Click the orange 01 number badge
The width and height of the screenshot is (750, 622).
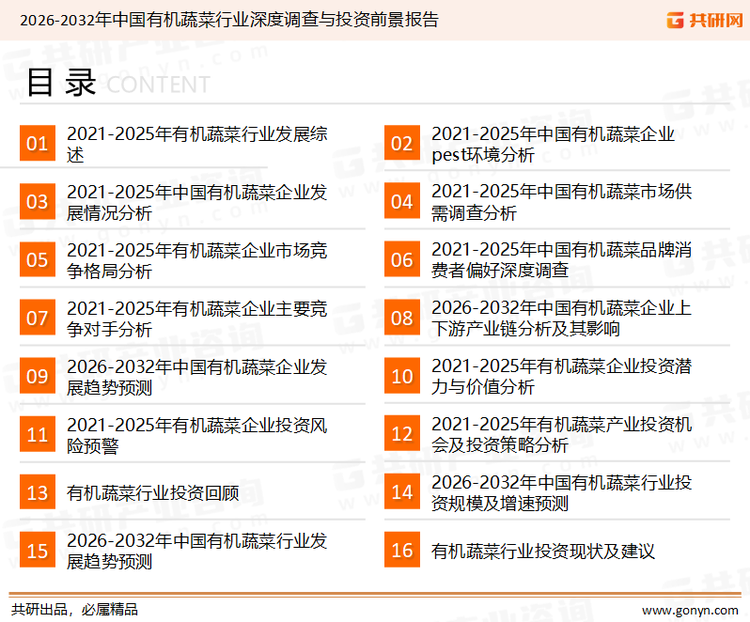(37, 144)
